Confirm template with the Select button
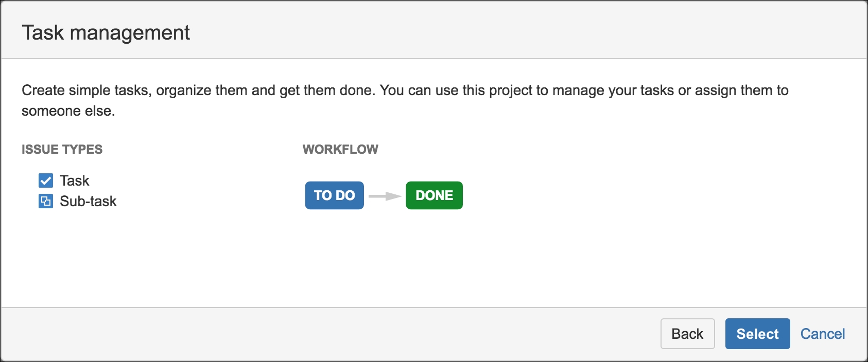 click(x=757, y=334)
